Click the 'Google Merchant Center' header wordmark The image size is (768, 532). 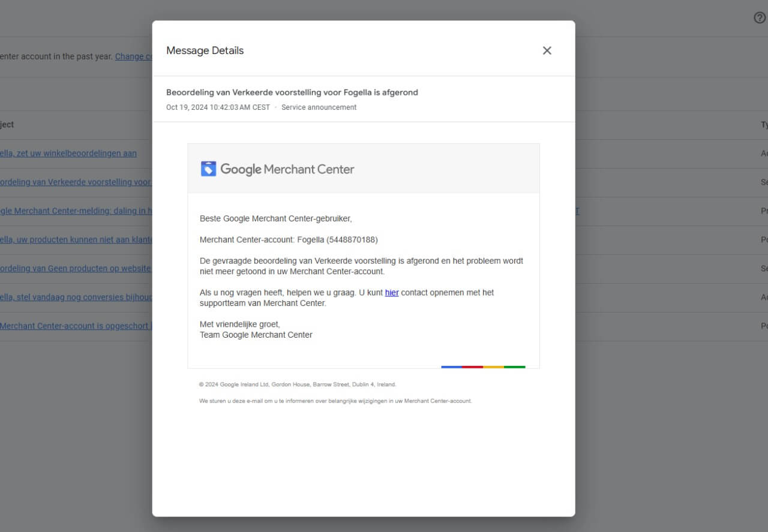[x=287, y=169]
